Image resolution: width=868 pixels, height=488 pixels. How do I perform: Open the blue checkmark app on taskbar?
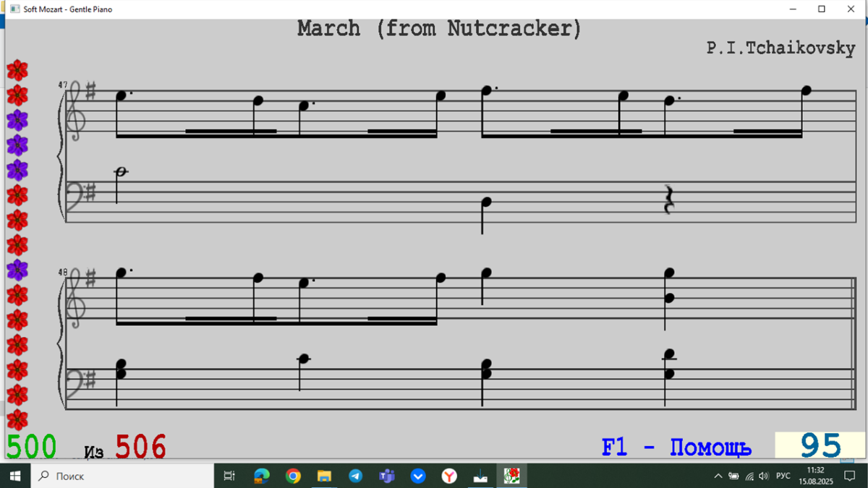pyautogui.click(x=418, y=476)
